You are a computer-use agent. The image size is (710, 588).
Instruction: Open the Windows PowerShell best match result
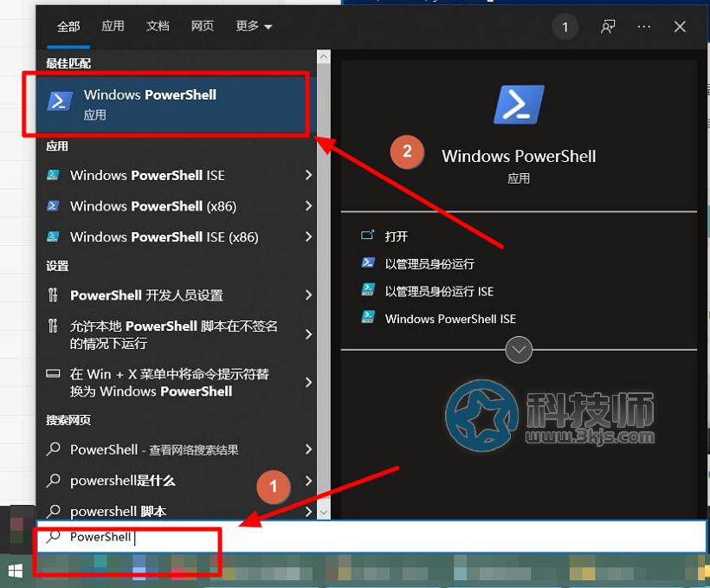pyautogui.click(x=177, y=104)
